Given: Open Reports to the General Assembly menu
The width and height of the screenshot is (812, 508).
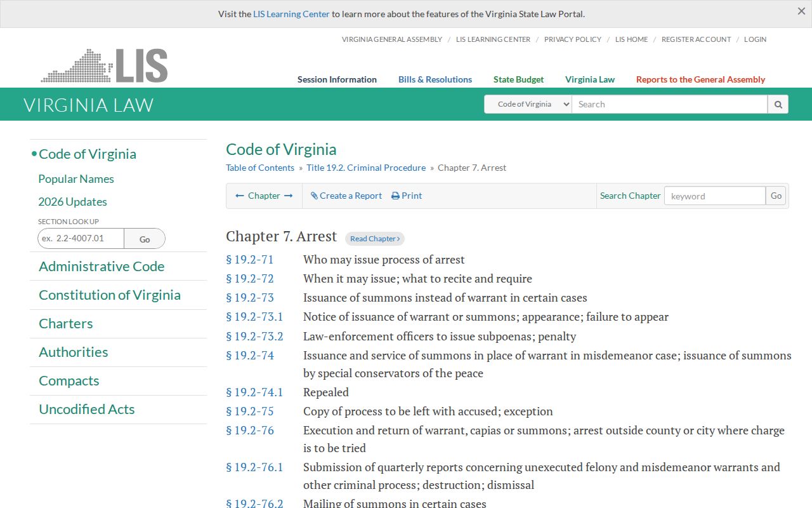Looking at the screenshot, I should point(700,79).
